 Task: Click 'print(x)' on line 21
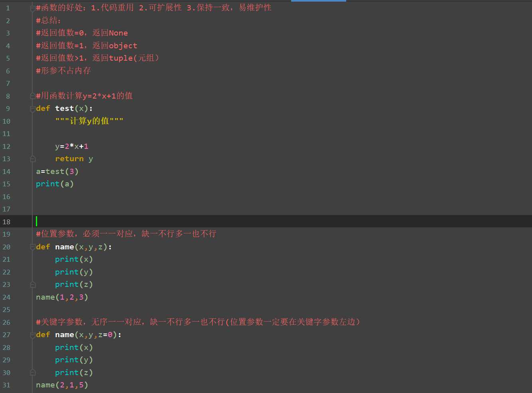pyautogui.click(x=74, y=259)
